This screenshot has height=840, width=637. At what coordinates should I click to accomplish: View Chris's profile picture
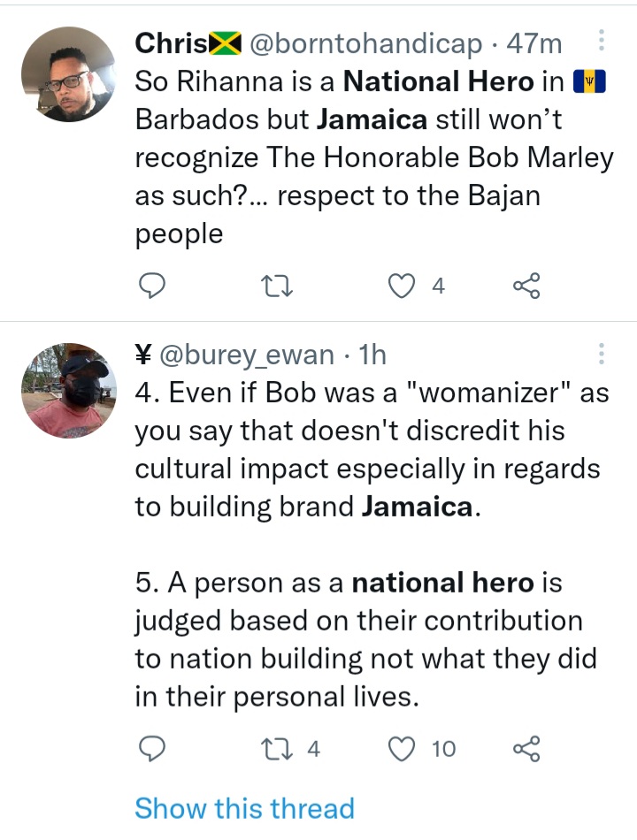[69, 74]
